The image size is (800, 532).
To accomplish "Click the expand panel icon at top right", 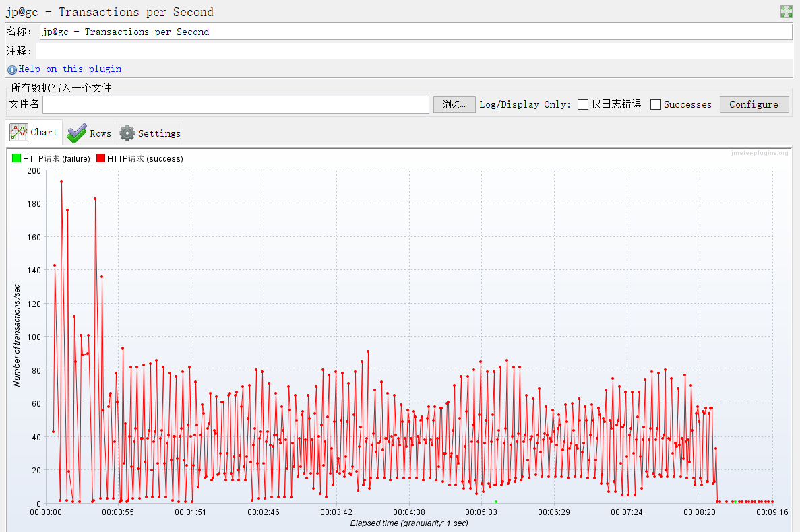I will (787, 11).
